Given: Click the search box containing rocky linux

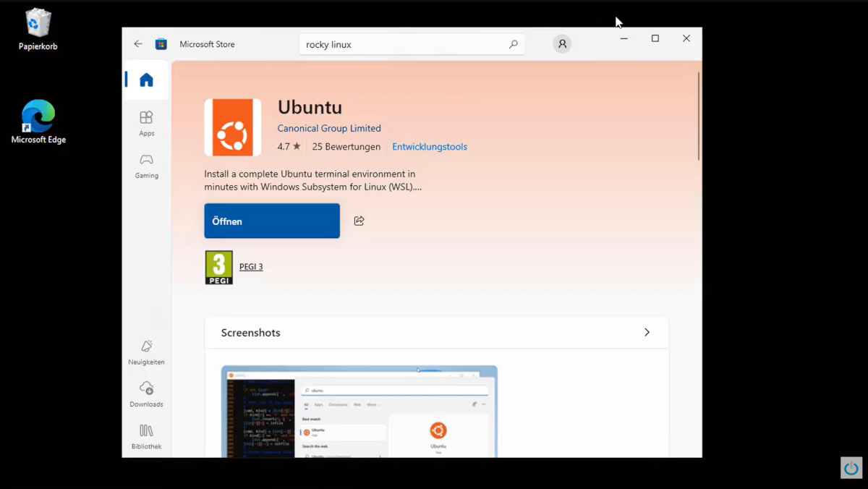Looking at the screenshot, I should 412,44.
